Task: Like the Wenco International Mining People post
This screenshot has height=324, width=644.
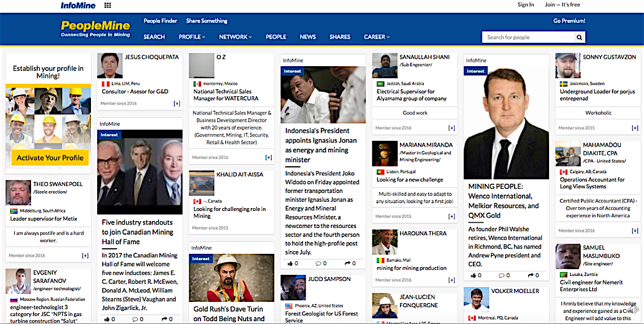Action: pyautogui.click(x=476, y=275)
